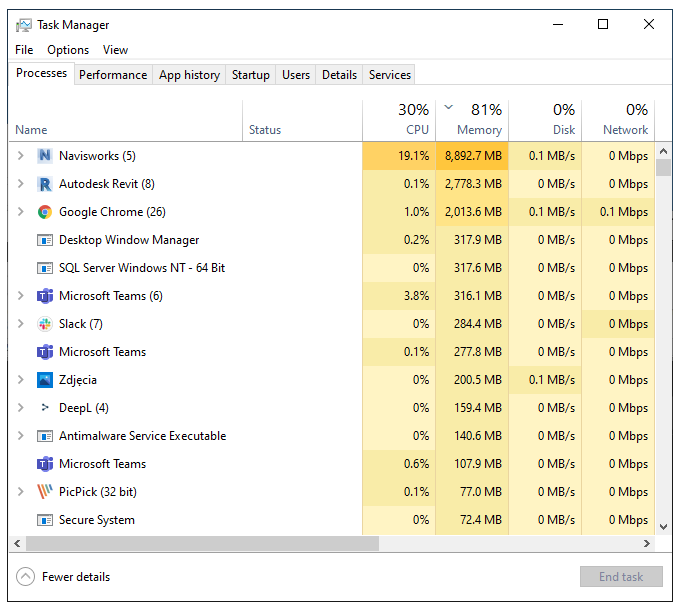Image resolution: width=682 pixels, height=612 pixels.
Task: Expand the Google Chrome (26) group
Action: pyautogui.click(x=20, y=212)
